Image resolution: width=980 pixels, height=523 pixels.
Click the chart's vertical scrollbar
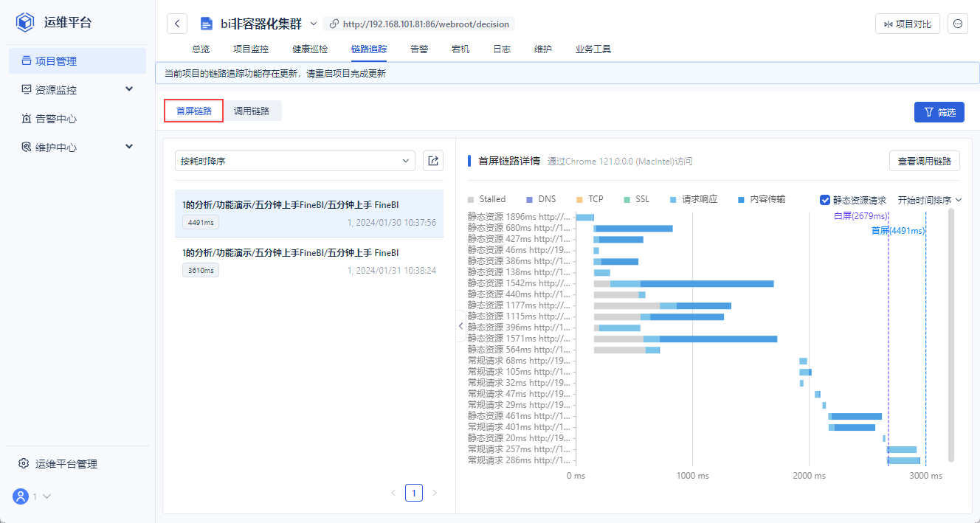951,335
